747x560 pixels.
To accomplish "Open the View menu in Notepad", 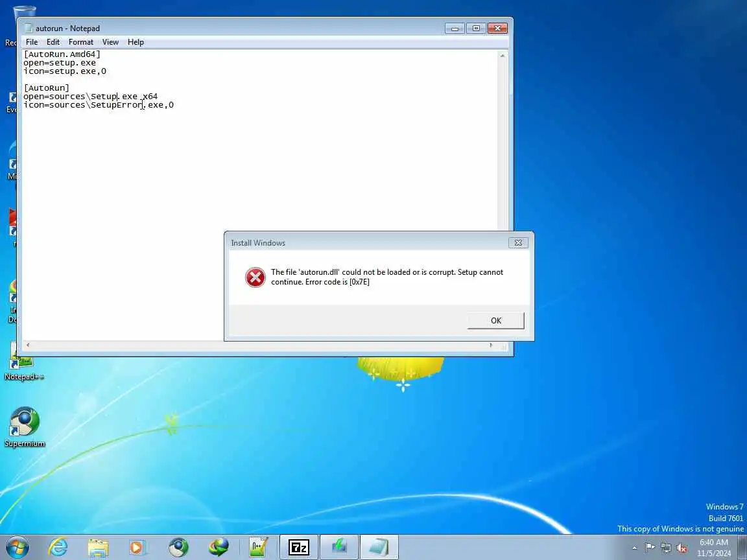I will [110, 42].
